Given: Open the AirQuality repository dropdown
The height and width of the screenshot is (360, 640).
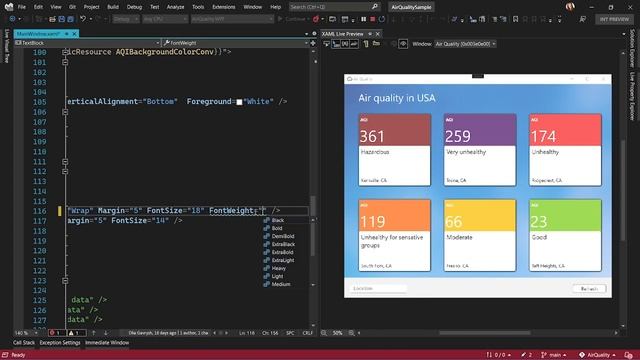Looking at the screenshot, I should coord(597,355).
